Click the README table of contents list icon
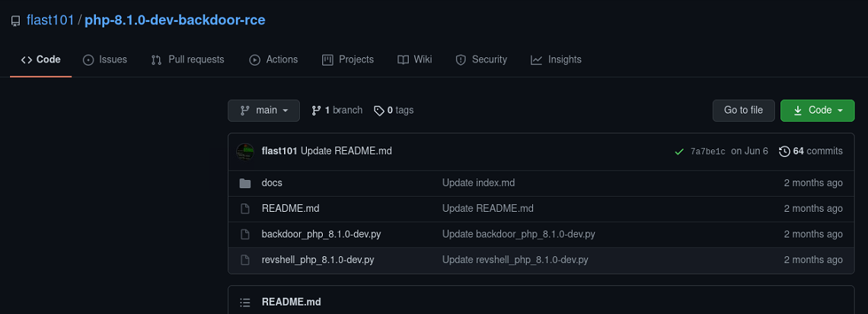This screenshot has width=868, height=314. [x=244, y=303]
